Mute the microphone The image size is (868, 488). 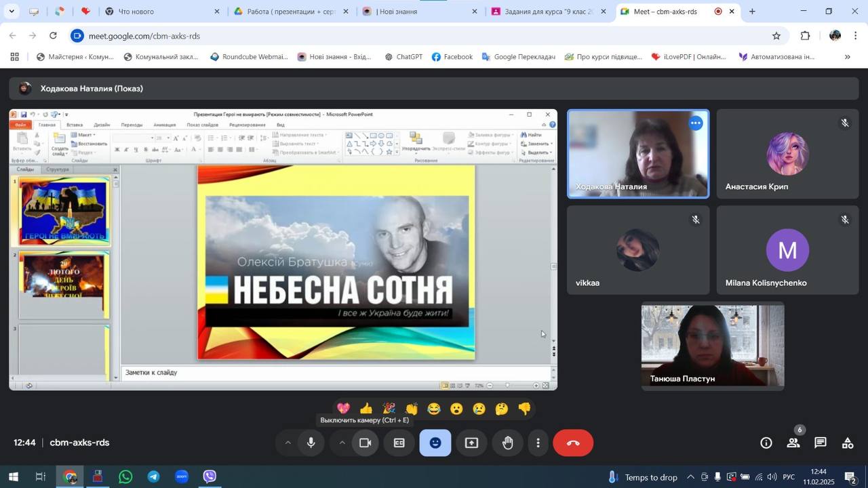(311, 443)
